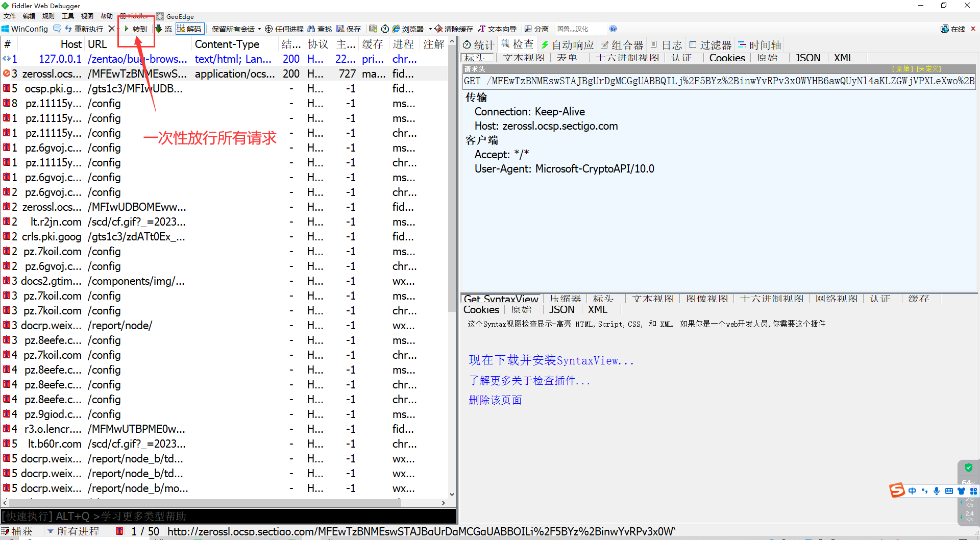
Task: Switch to the 自动响应 (AutoResponder) tab
Action: (568, 45)
